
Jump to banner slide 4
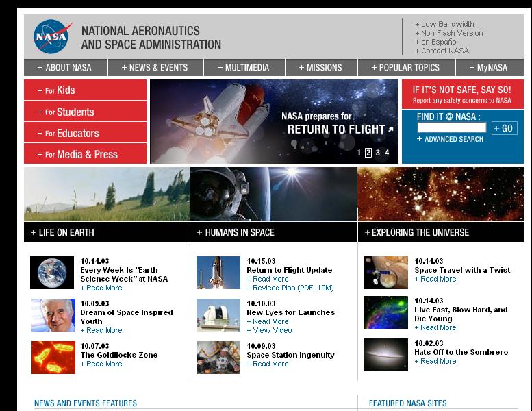pos(387,153)
